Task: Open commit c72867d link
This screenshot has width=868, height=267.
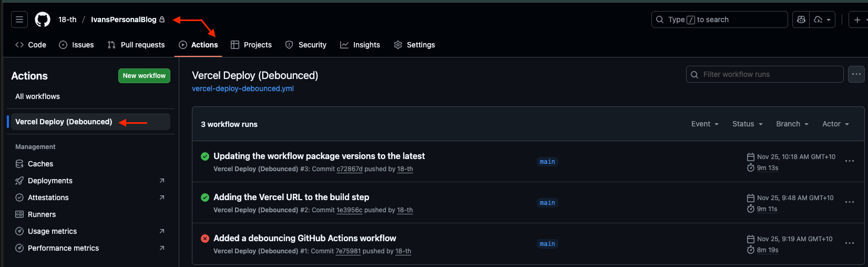Action: click(350, 169)
